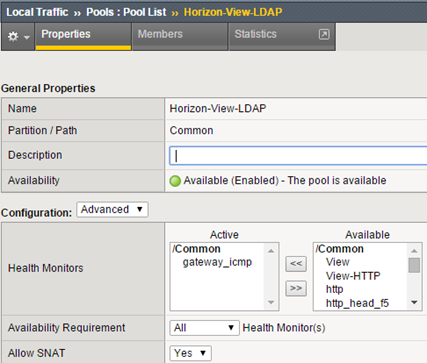
Task: Go to Local Traffic breadcrumb
Action: (x=37, y=12)
